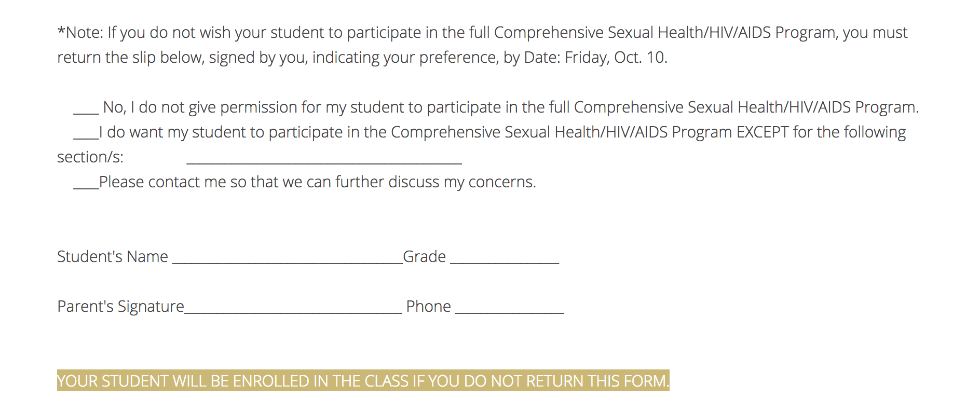This screenshot has height=413, width=980.
Task: Click the "section/s:" label
Action: [90, 157]
